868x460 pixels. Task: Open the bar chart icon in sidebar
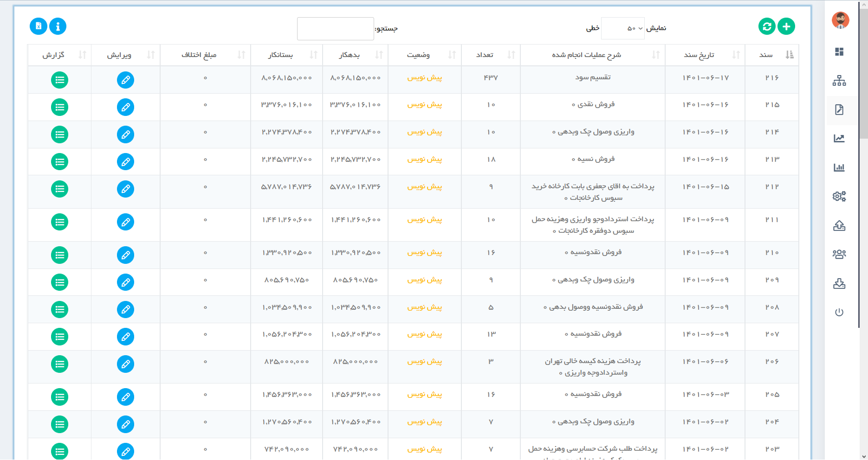pos(839,167)
